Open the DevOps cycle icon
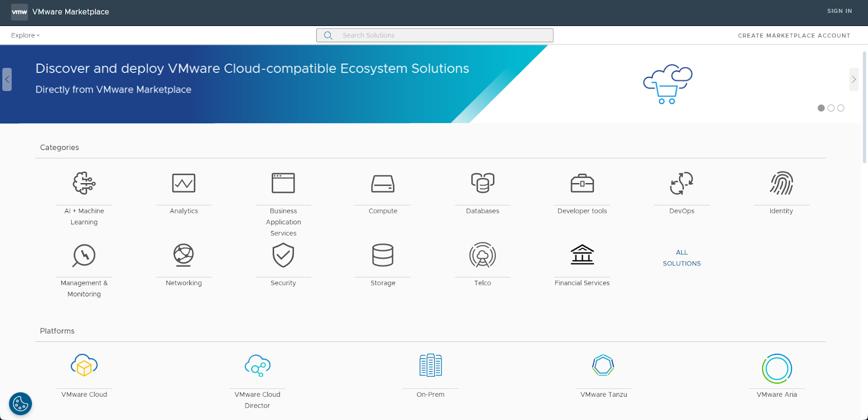This screenshot has width=868, height=420. (x=682, y=183)
